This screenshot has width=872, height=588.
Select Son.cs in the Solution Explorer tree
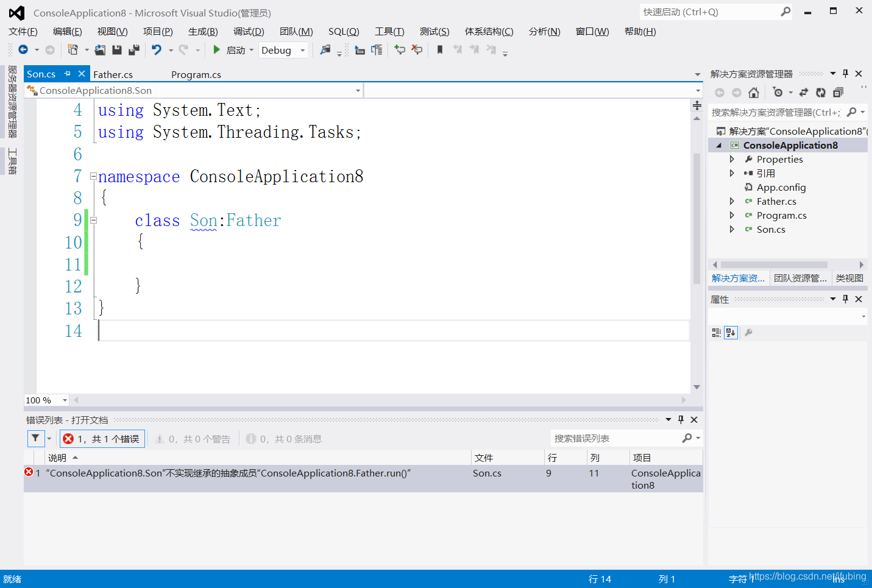771,229
